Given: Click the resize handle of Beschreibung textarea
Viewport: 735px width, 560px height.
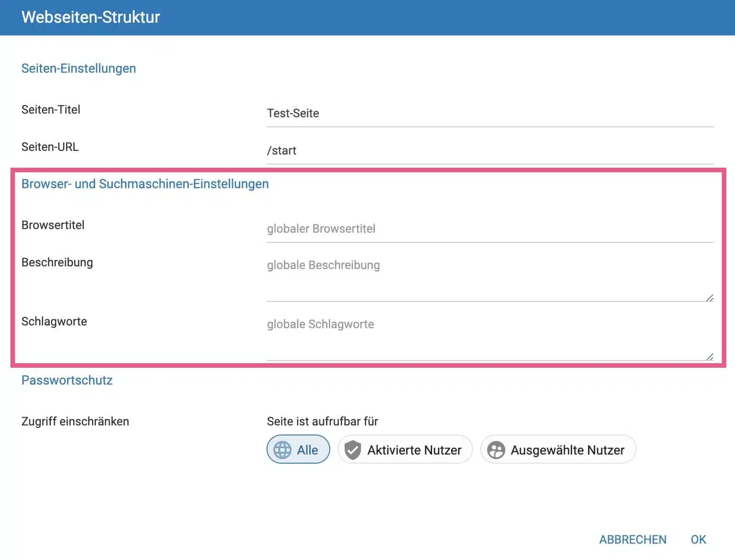Looking at the screenshot, I should pyautogui.click(x=710, y=298).
